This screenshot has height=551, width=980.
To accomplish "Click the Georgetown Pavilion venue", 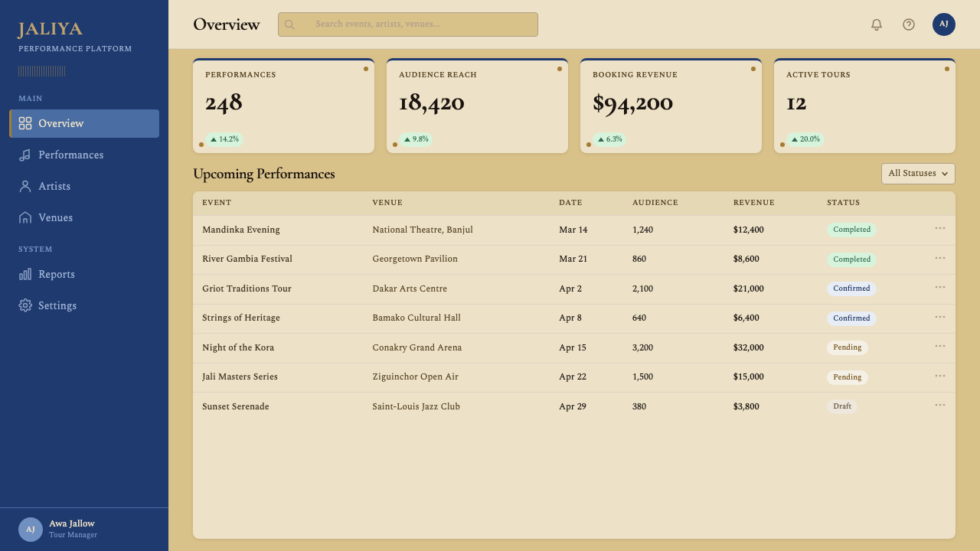I will tap(415, 259).
